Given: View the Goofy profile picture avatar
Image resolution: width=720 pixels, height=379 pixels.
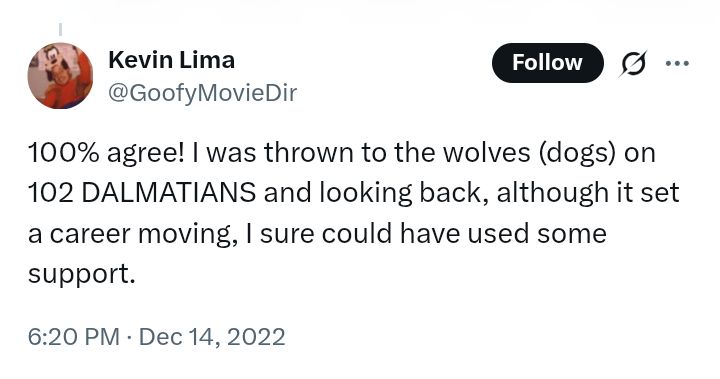Looking at the screenshot, I should pos(60,76).
